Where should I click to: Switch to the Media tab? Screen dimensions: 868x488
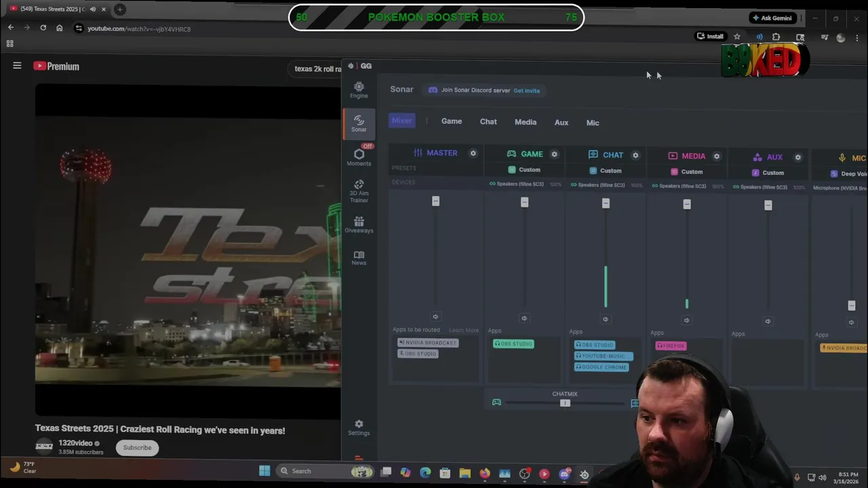[x=526, y=123]
